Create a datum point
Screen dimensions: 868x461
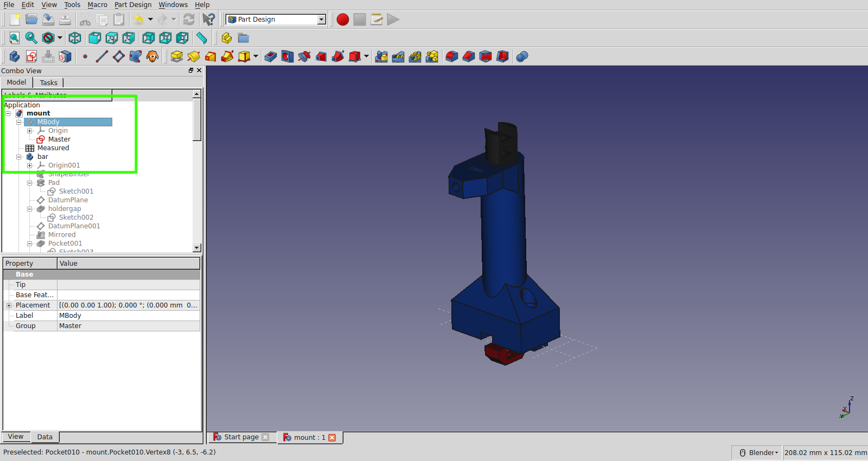[x=85, y=56]
